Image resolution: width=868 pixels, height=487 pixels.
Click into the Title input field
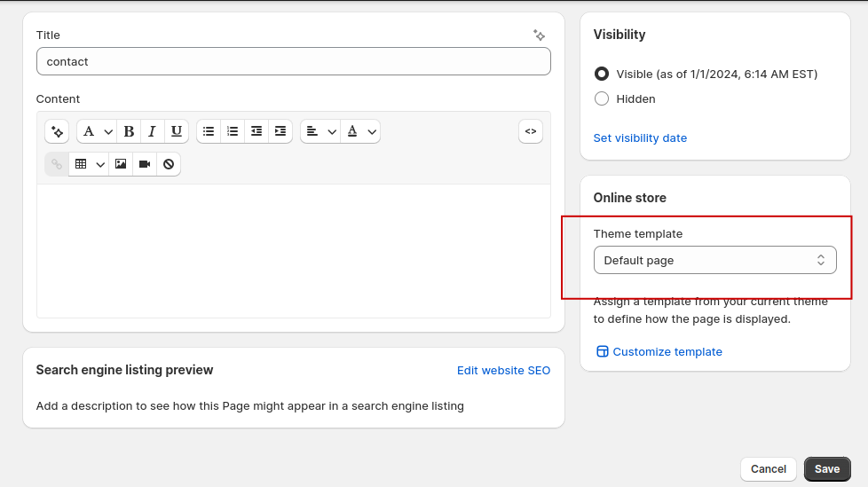293,61
